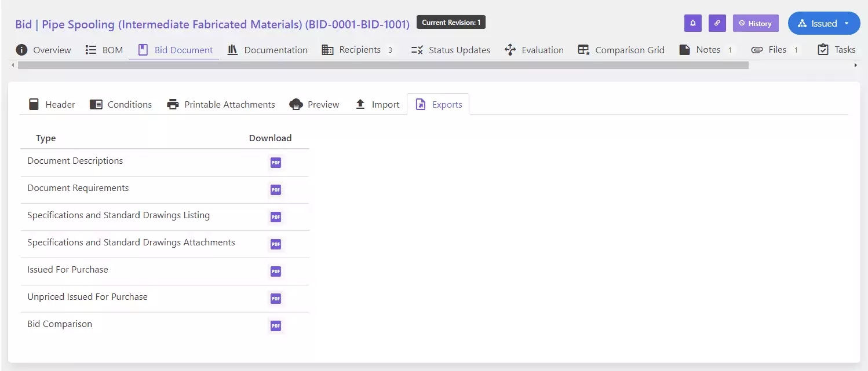Click the Download column header
Screen dimensions: 868x371
pos(270,138)
